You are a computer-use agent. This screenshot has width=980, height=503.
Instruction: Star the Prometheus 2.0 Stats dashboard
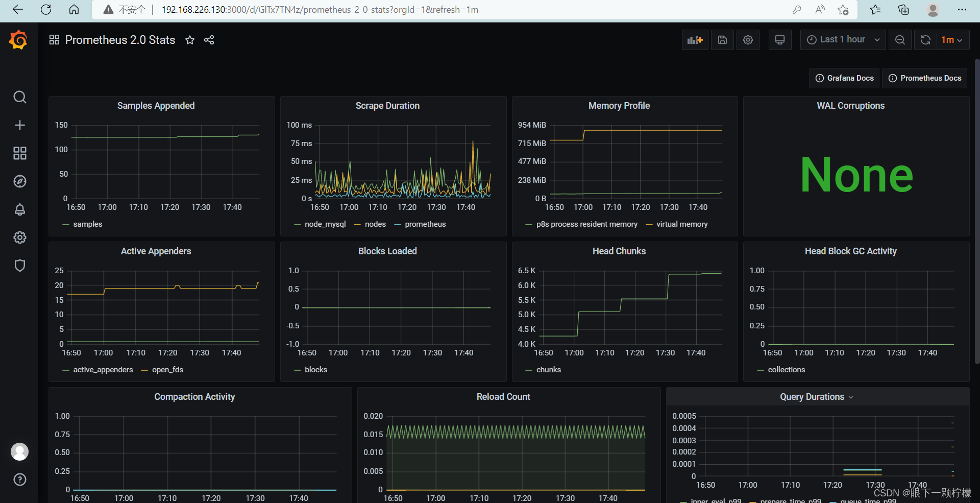click(x=190, y=40)
